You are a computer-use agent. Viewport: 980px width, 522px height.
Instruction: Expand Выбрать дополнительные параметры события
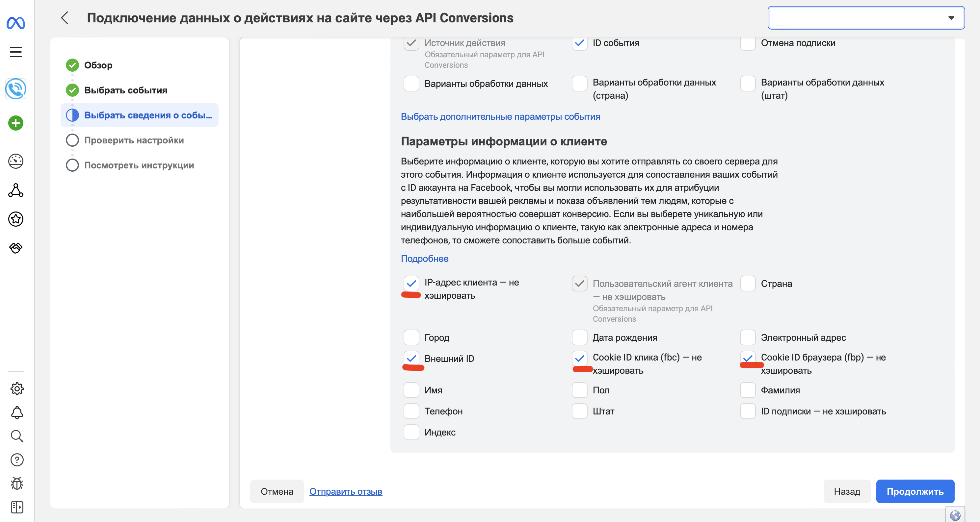(x=500, y=117)
